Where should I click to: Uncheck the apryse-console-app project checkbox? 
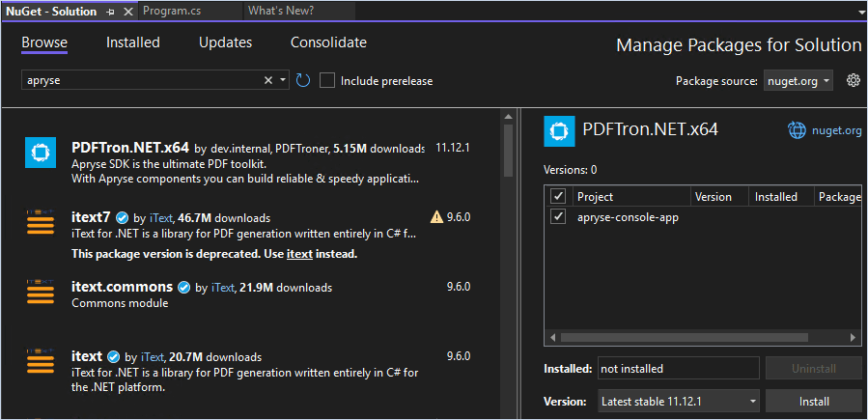click(x=558, y=216)
